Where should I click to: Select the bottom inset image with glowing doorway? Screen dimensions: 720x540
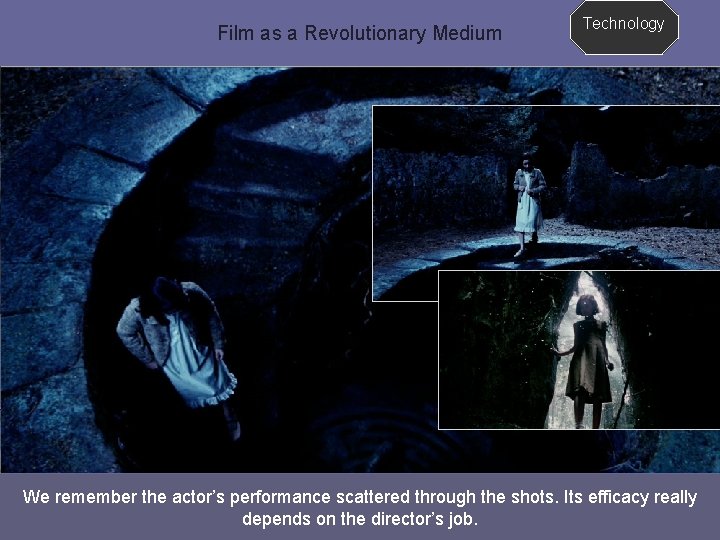(x=579, y=350)
